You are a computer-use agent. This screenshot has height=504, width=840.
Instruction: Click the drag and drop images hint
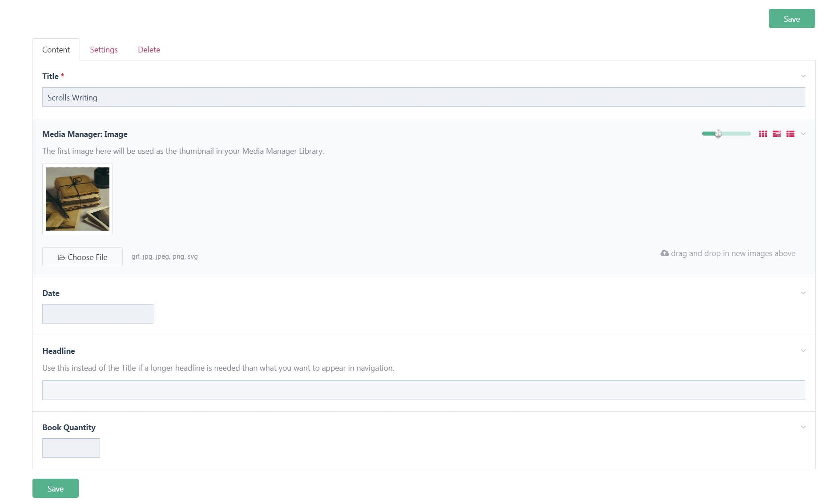click(x=728, y=253)
